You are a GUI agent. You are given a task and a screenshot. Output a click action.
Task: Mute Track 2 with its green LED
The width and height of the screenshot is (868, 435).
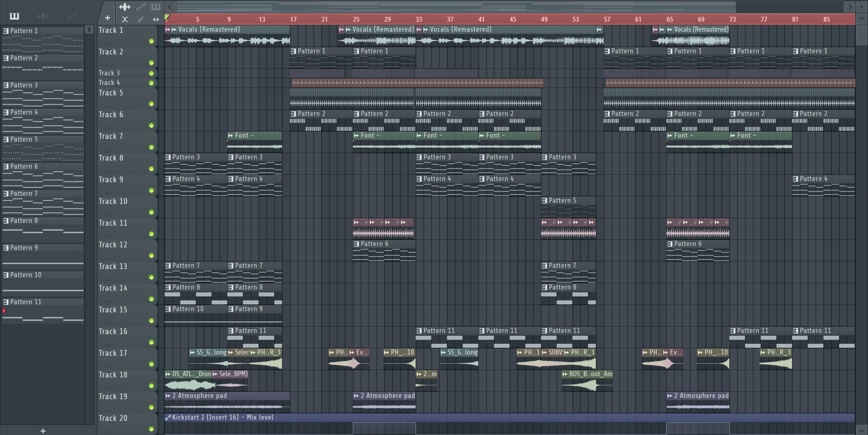tap(151, 63)
